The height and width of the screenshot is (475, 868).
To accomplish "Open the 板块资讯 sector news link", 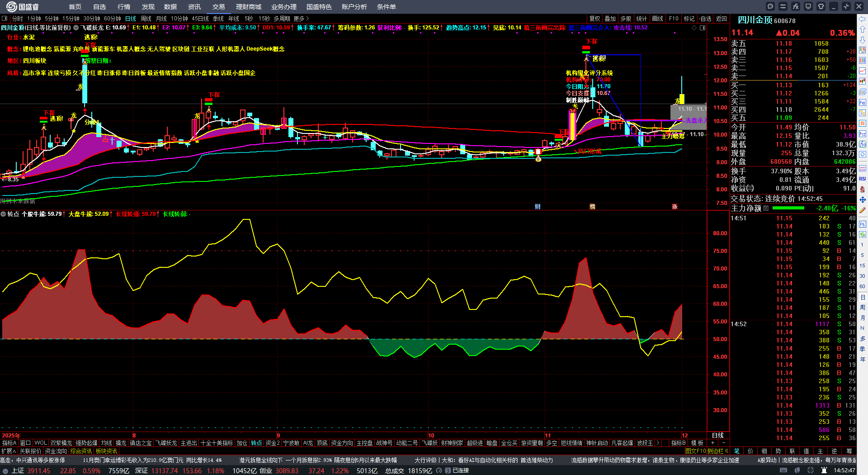I will pyautogui.click(x=106, y=451).
